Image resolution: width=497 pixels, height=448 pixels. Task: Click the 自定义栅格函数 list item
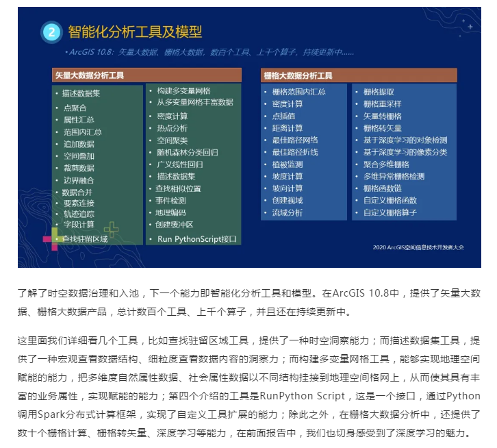coord(390,201)
